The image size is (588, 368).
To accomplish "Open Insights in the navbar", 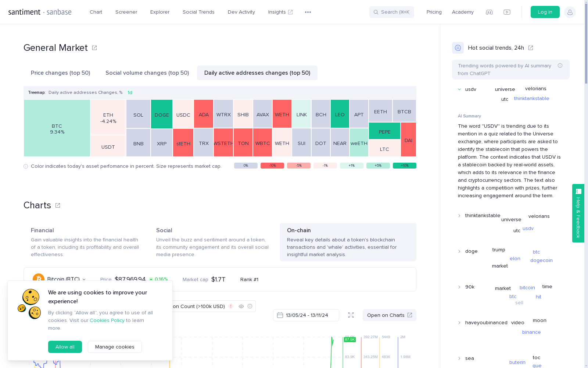I will click(x=280, y=12).
